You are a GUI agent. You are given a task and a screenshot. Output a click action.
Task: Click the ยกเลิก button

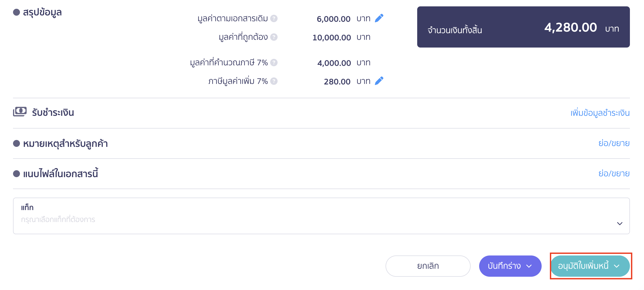click(428, 266)
